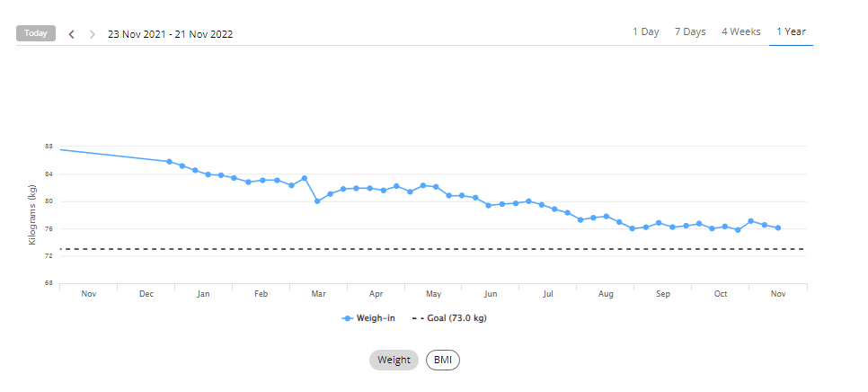This screenshot has height=392, width=868.
Task: Click the dashed Goal legend marker
Action: coord(418,318)
